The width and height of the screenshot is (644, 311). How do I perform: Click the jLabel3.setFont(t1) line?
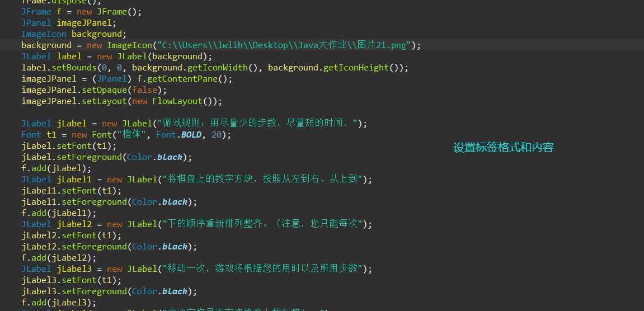(x=72, y=280)
